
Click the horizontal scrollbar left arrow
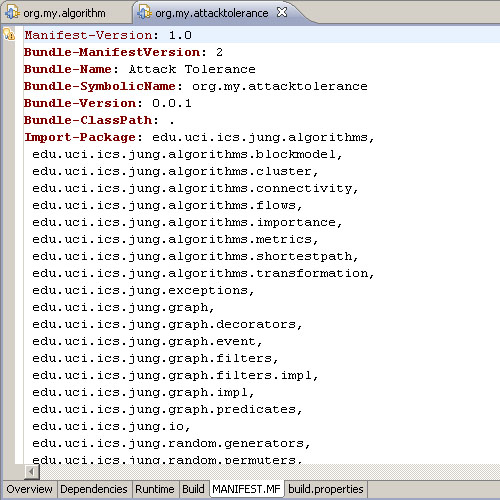[32, 472]
